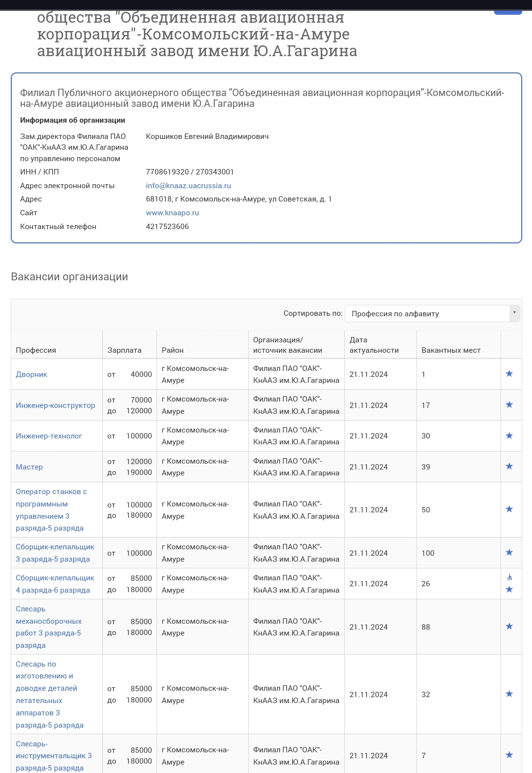Open the Слесарь по изготовлению и доводке деталей vacancy
This screenshot has width=532, height=773.
(50, 695)
